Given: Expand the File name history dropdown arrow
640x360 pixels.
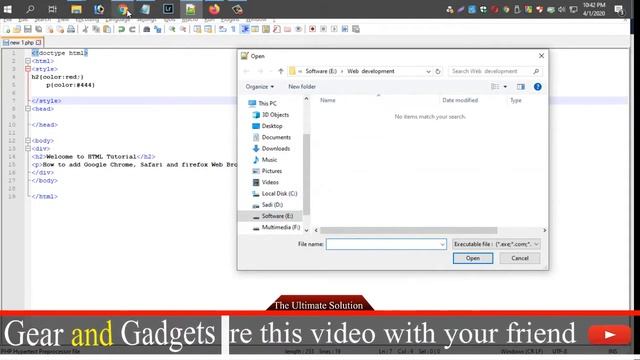Looking at the screenshot, I should click(x=442, y=244).
